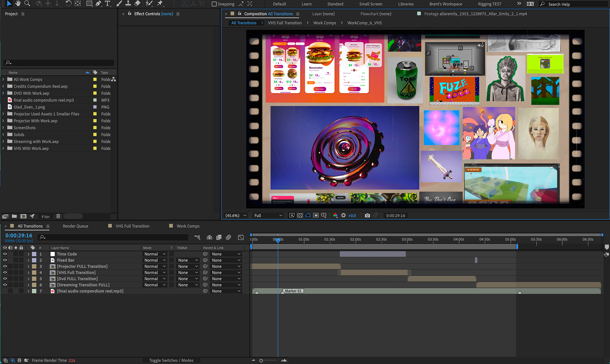The image size is (610, 364).
Task: Switch to the Default workspace
Action: (279, 4)
